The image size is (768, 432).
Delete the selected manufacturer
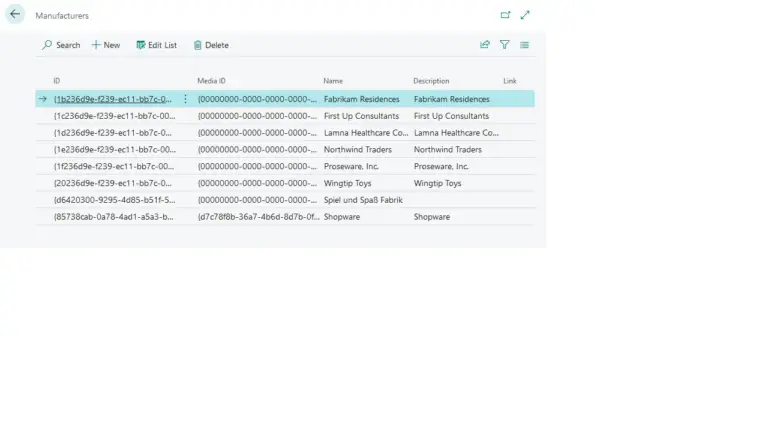(211, 45)
